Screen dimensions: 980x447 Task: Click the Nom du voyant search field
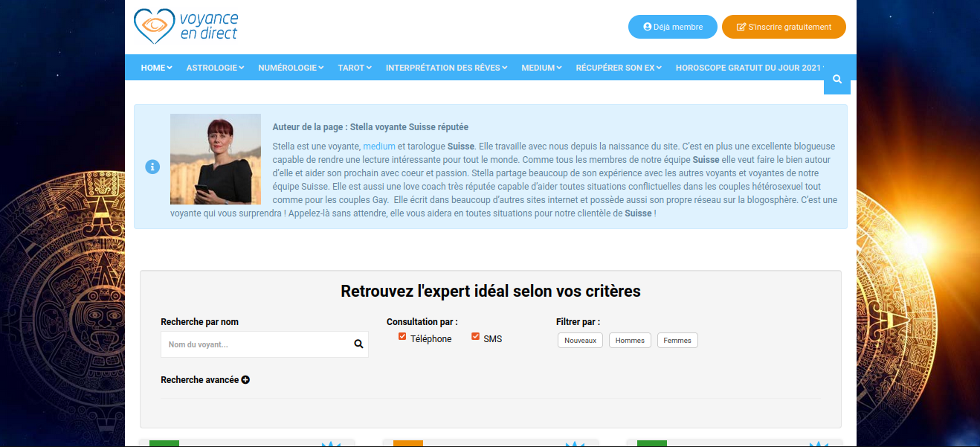click(253, 344)
